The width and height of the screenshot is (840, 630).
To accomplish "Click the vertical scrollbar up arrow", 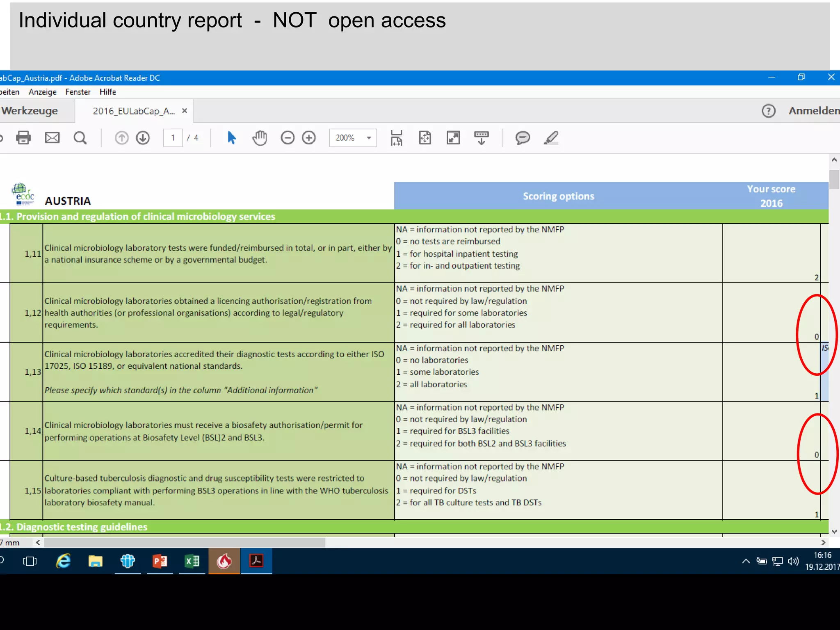I will click(834, 160).
